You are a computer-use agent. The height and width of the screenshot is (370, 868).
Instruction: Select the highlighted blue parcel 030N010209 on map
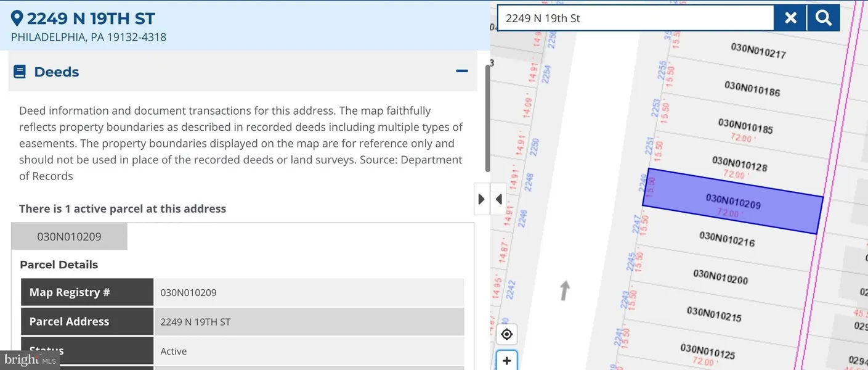click(x=732, y=201)
